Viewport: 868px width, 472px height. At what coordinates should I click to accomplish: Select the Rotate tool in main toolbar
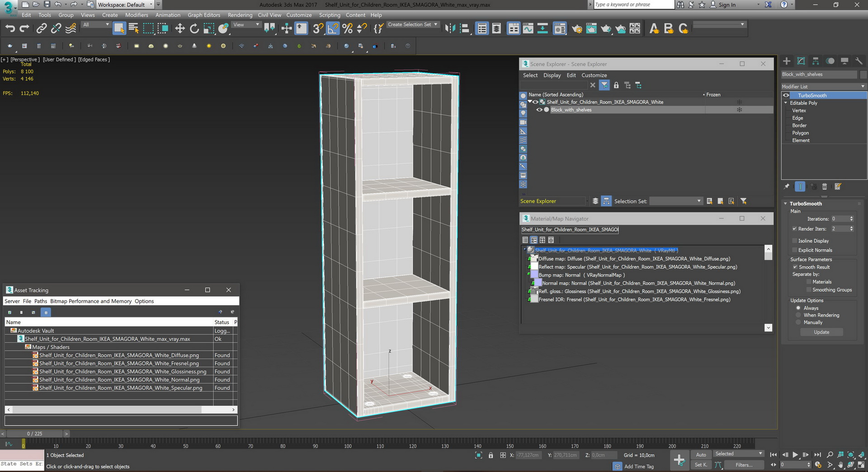pyautogui.click(x=194, y=29)
